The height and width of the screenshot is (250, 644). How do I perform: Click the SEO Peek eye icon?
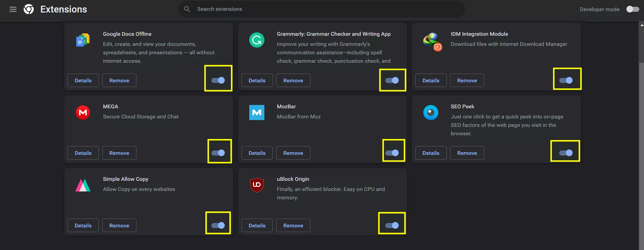431,113
